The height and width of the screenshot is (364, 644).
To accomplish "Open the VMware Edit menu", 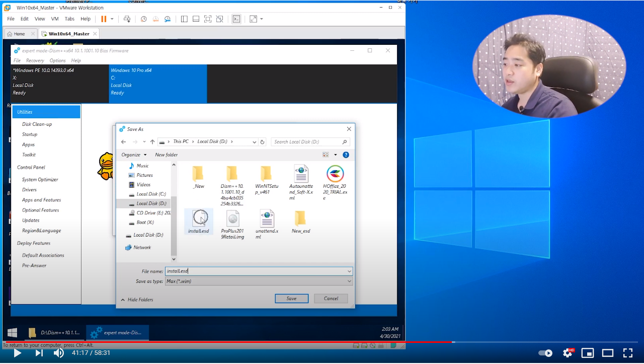I will click(24, 19).
